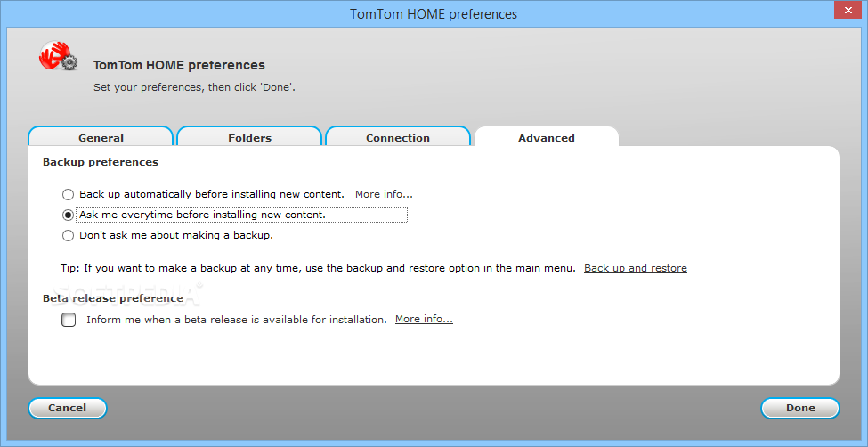
Task: Choose 'Don't ask me about making a backup'
Action: click(68, 235)
